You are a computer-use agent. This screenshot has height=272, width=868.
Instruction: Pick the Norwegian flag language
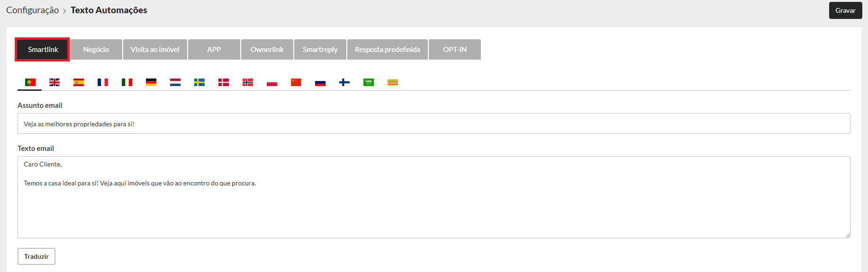(x=248, y=82)
